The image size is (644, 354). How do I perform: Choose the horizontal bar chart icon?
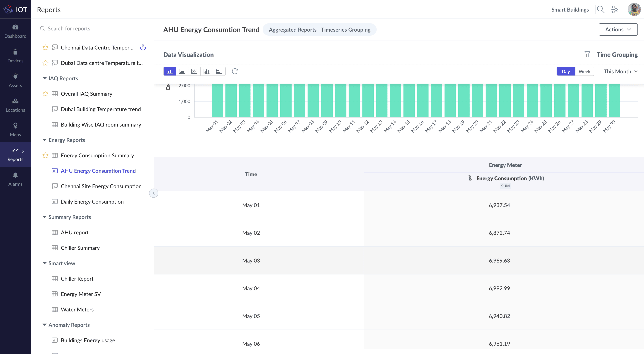click(x=219, y=71)
